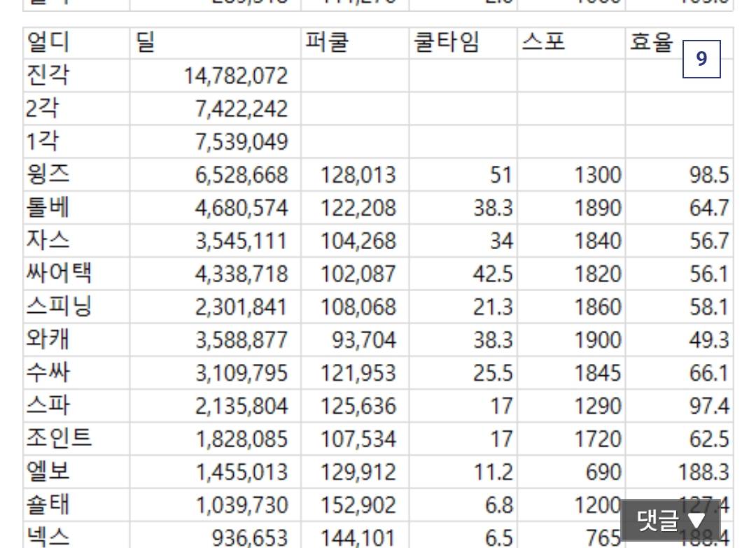Click the 딜 column header

[146, 43]
